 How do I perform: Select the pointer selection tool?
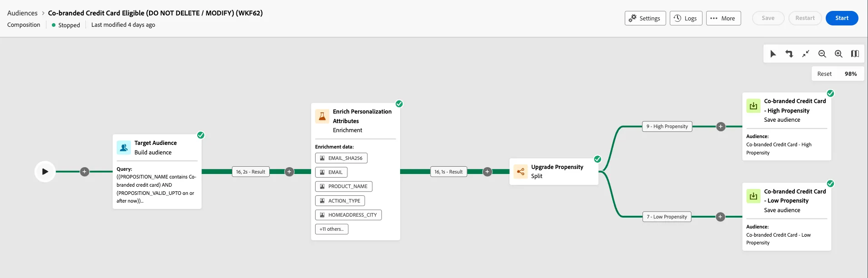pyautogui.click(x=773, y=54)
